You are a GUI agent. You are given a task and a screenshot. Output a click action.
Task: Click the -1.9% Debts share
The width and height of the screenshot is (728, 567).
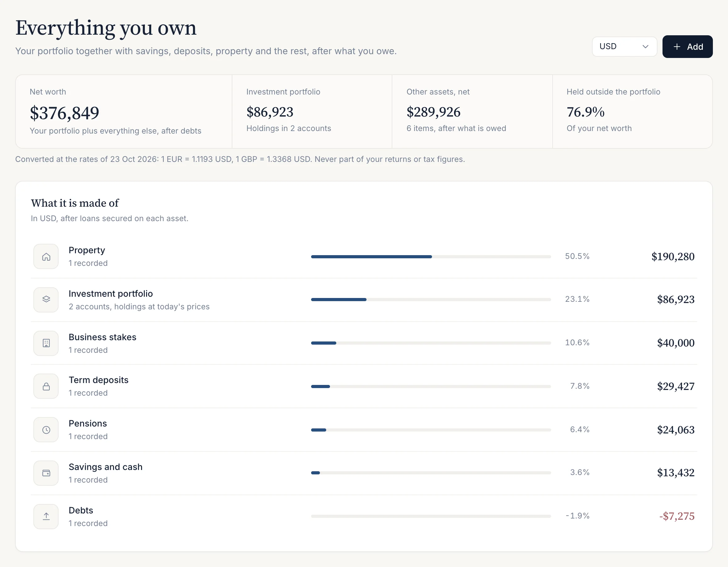577,516
